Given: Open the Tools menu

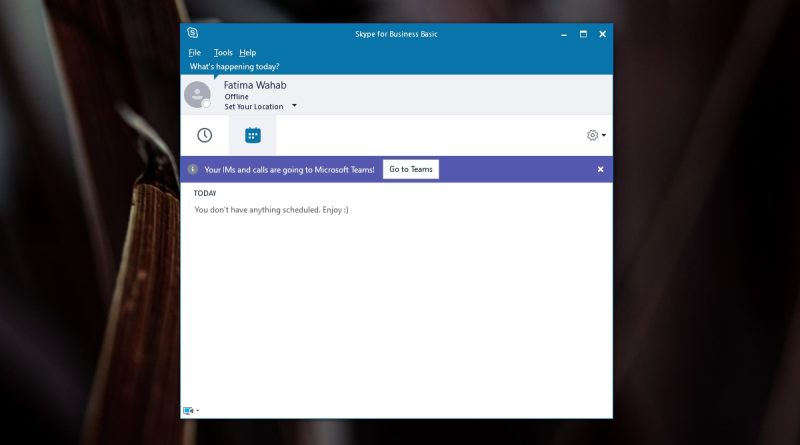Looking at the screenshot, I should point(223,53).
